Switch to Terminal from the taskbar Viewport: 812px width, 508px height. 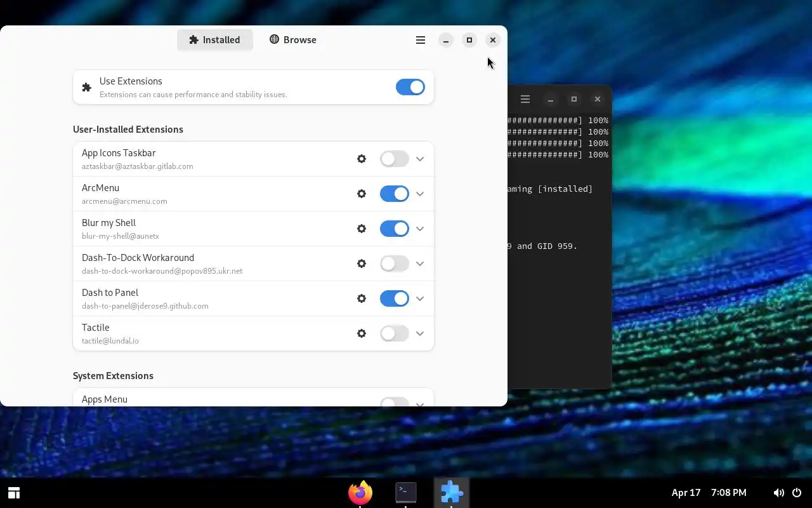(406, 492)
